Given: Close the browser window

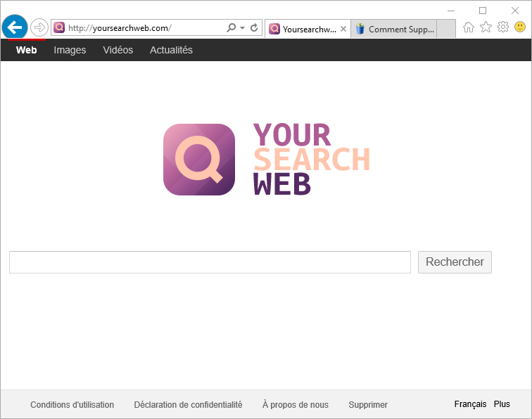Looking at the screenshot, I should point(515,11).
